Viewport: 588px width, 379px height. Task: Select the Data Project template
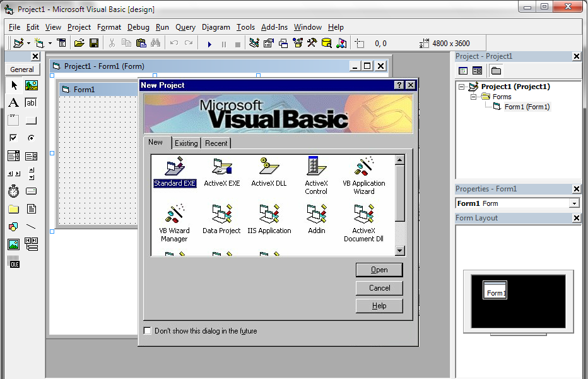point(221,218)
